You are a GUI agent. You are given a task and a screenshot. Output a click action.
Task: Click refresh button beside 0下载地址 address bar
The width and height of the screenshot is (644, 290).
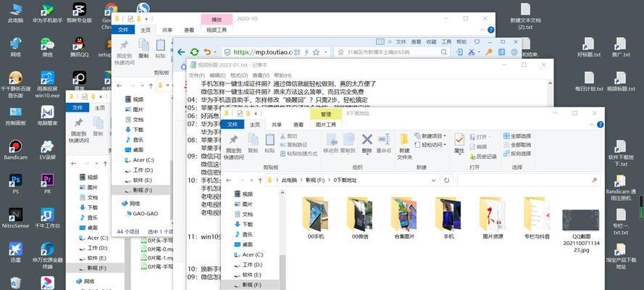[x=446, y=181]
